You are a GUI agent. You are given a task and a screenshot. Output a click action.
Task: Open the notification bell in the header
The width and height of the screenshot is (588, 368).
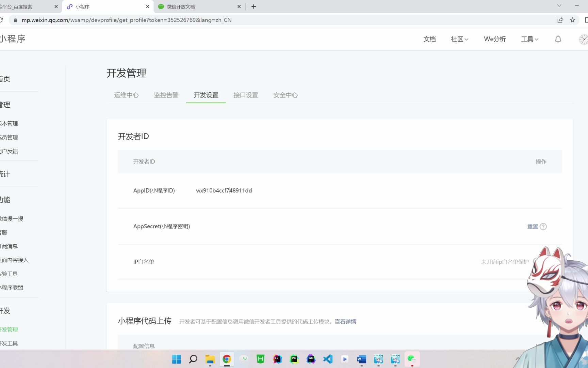(x=558, y=39)
